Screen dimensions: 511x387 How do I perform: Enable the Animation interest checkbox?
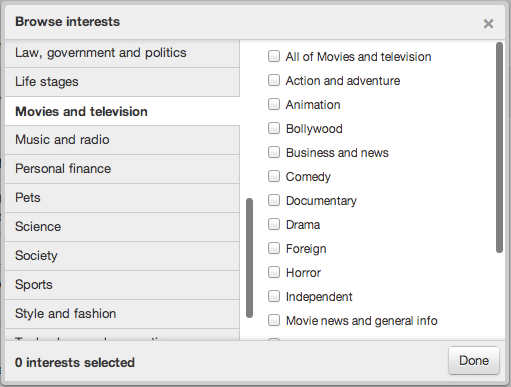[274, 104]
